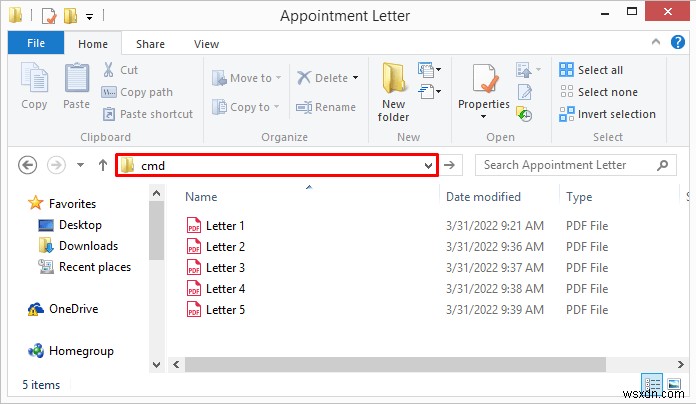Switch to Large icons view in status bar

(674, 383)
